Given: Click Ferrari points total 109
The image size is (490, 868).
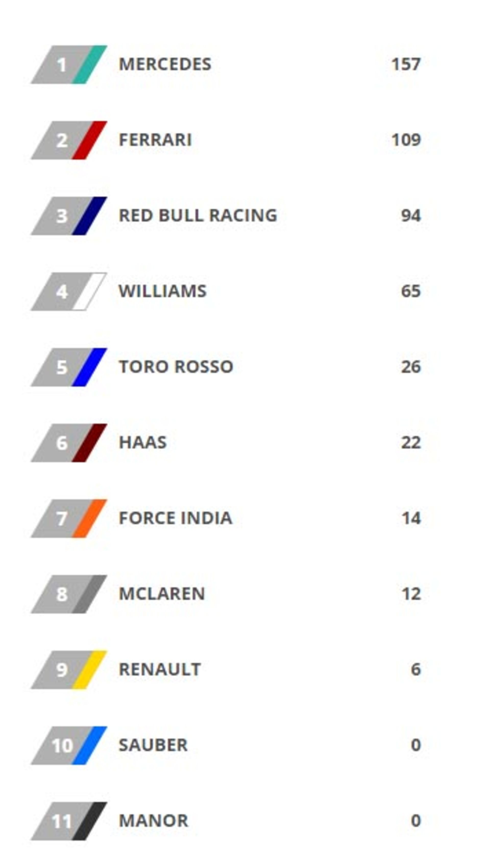Looking at the screenshot, I should (x=406, y=140).
